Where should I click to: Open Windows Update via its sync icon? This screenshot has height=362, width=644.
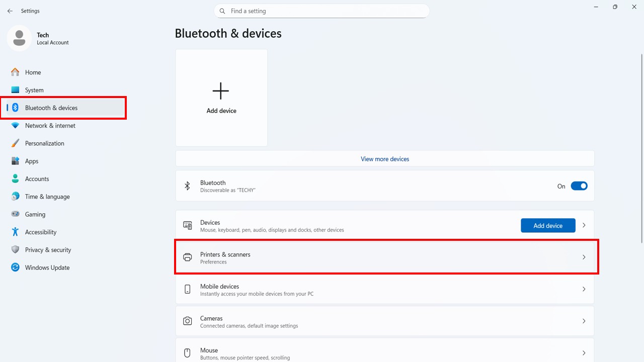coord(15,267)
